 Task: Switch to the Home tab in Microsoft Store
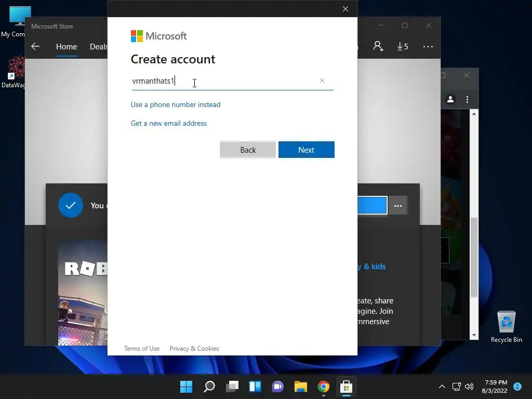66,46
